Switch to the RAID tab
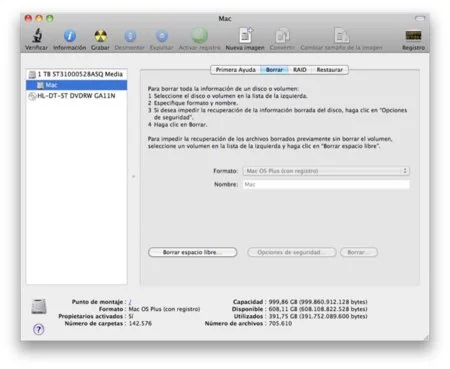 [300, 70]
